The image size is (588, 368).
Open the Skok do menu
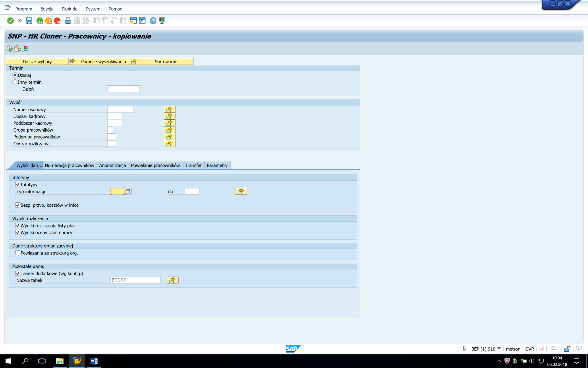(x=69, y=9)
